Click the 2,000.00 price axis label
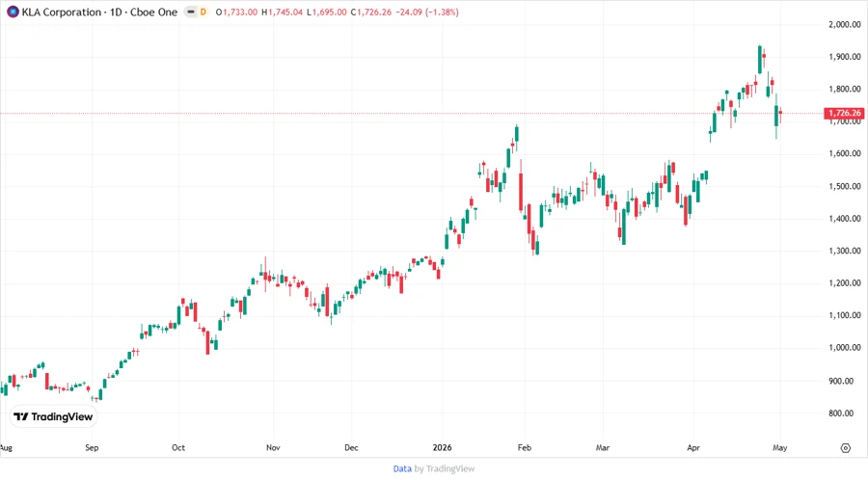This screenshot has height=480, width=868. click(x=845, y=24)
